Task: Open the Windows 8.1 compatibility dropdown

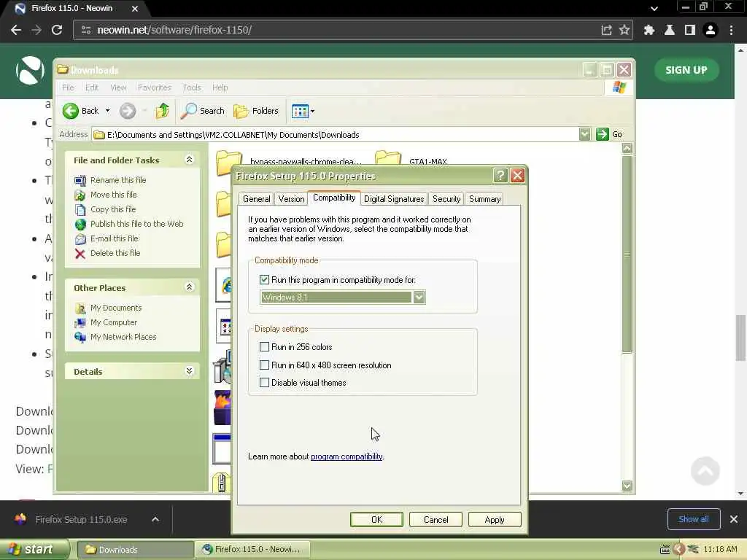Action: click(x=419, y=297)
